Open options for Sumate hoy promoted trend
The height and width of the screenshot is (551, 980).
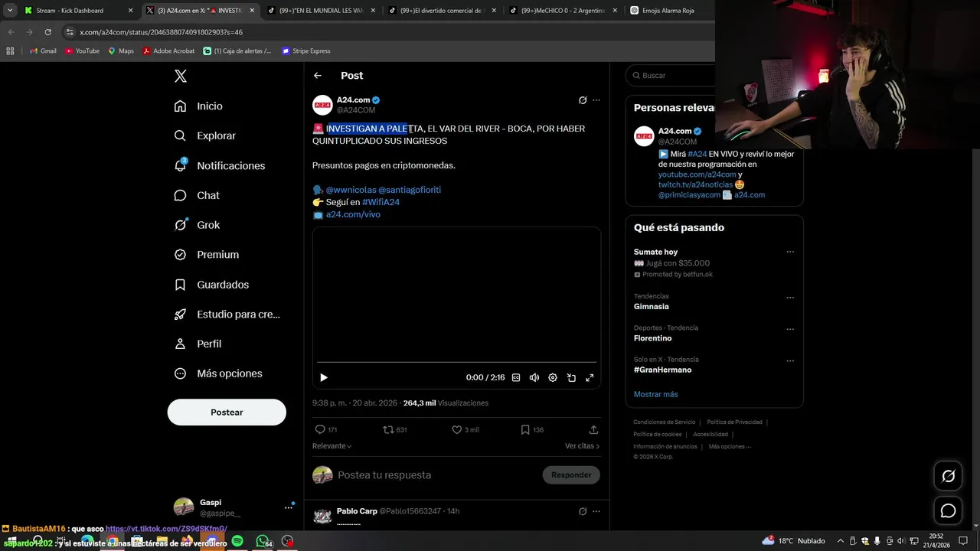(x=790, y=252)
